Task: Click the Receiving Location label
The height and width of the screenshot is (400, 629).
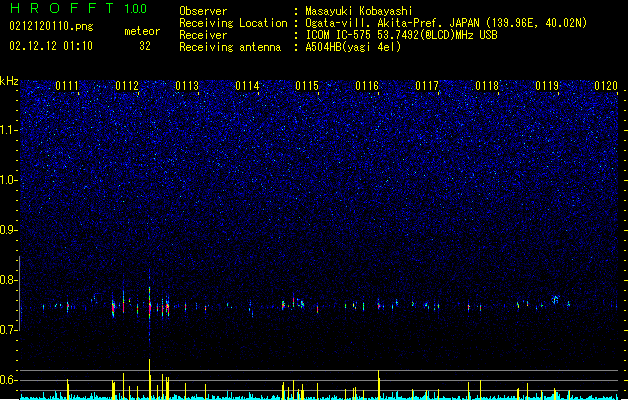Action: [233, 23]
